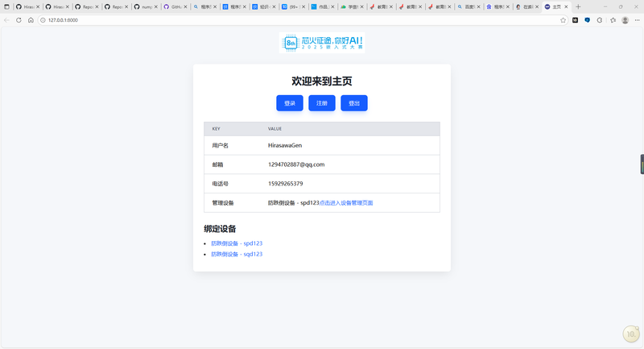The height and width of the screenshot is (349, 644).
Task: Click the 用户名 row label
Action: coord(220,146)
